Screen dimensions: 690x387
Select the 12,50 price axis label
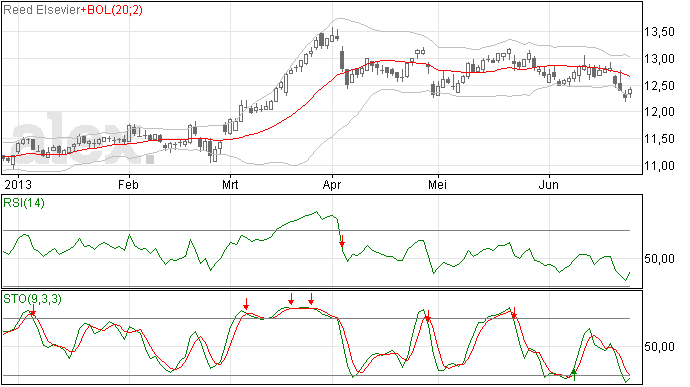tap(659, 86)
